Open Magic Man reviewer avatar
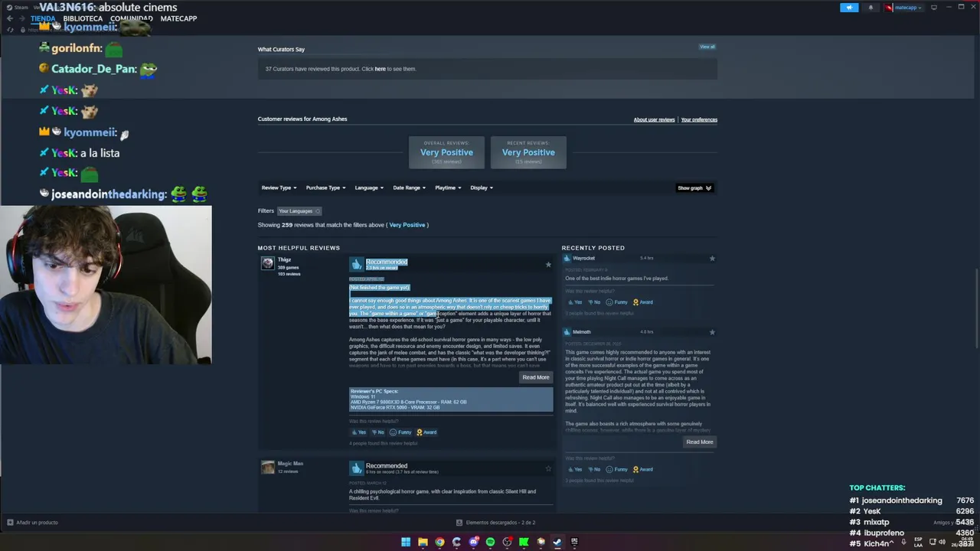 (x=267, y=467)
